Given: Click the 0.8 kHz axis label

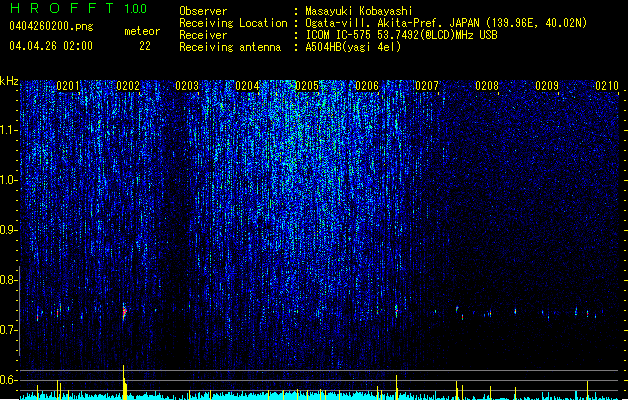Looking at the screenshot, I should click(8, 280).
